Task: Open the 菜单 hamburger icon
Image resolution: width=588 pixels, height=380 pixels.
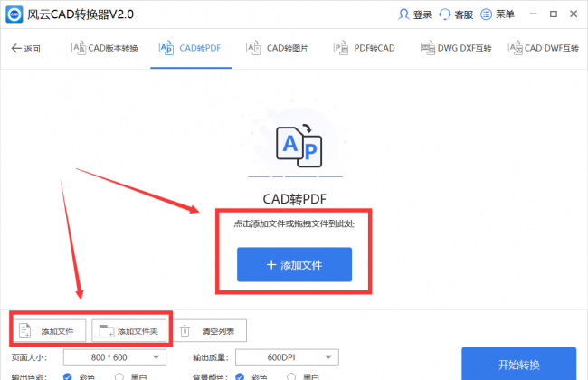Action: point(486,14)
